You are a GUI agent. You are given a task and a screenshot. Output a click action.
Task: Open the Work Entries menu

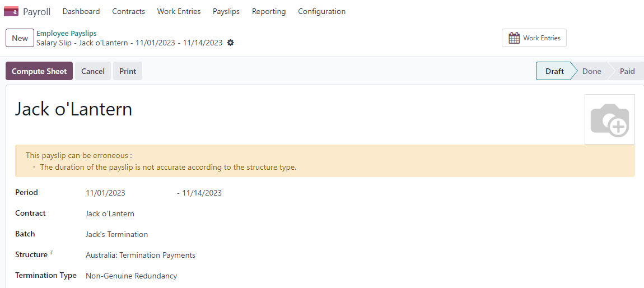point(179,11)
